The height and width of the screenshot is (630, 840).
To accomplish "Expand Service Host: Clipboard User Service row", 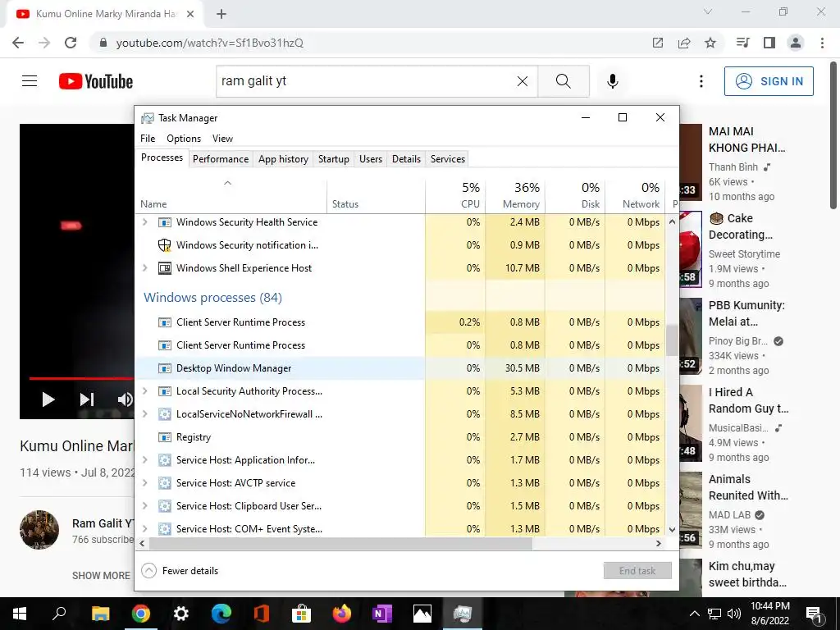I will (x=144, y=506).
